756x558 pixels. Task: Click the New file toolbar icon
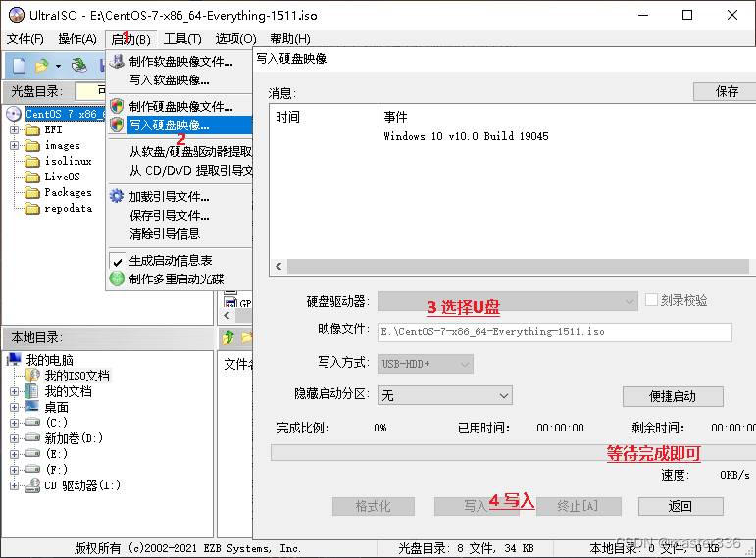click(19, 66)
